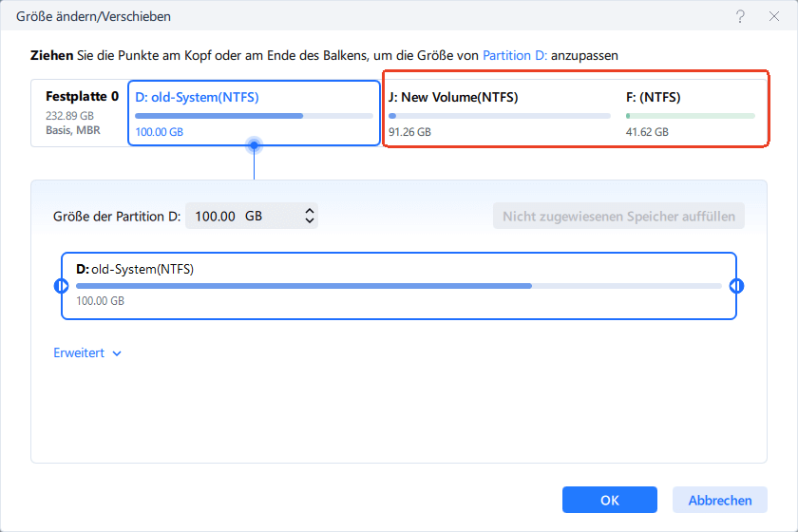Select D: old-System partition in disk map

coord(254,113)
